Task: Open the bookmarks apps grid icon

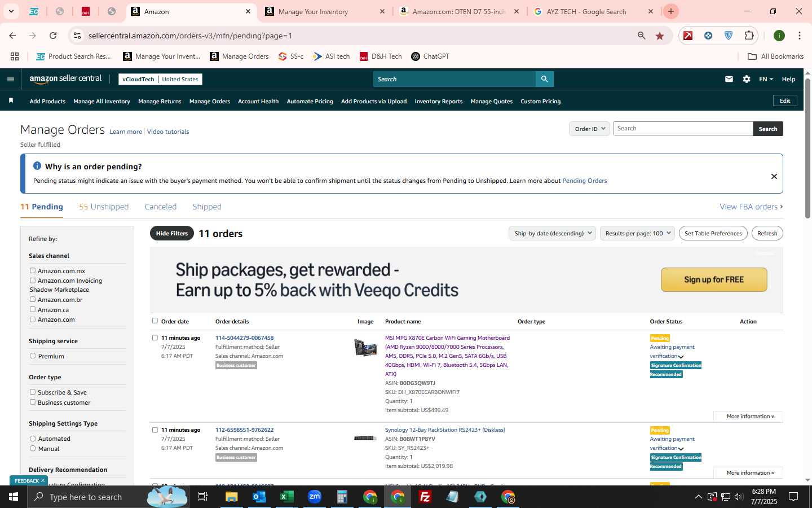Action: 15,56
